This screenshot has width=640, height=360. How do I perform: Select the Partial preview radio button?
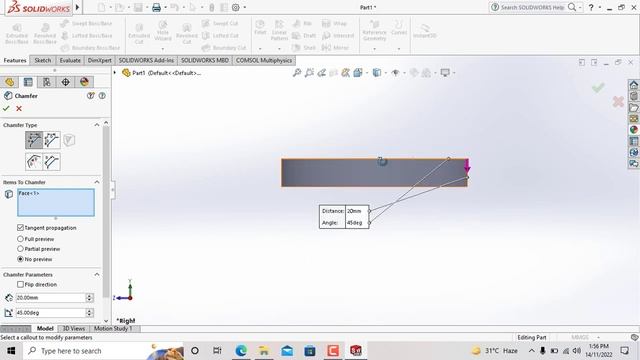tap(20, 249)
